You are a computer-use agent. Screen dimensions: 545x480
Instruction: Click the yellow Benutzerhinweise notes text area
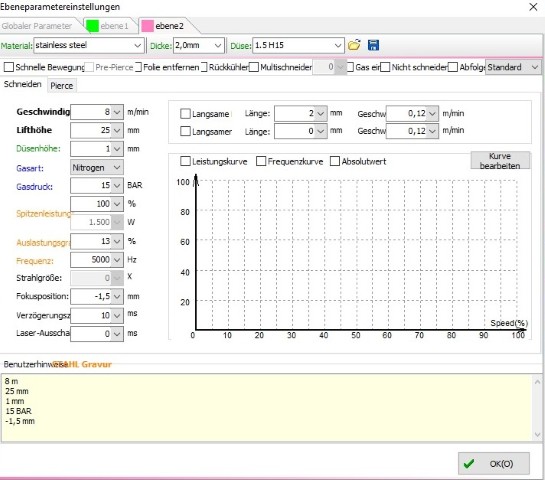pos(267,407)
